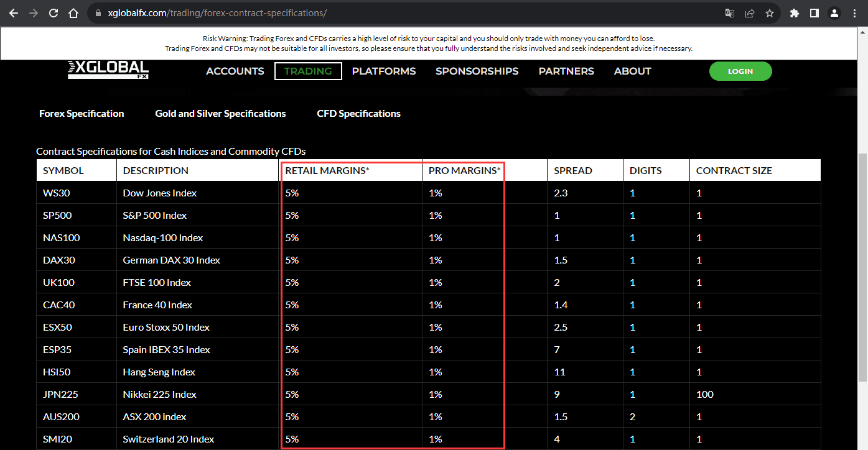Open the SPONSORSHIPS menu

point(477,71)
